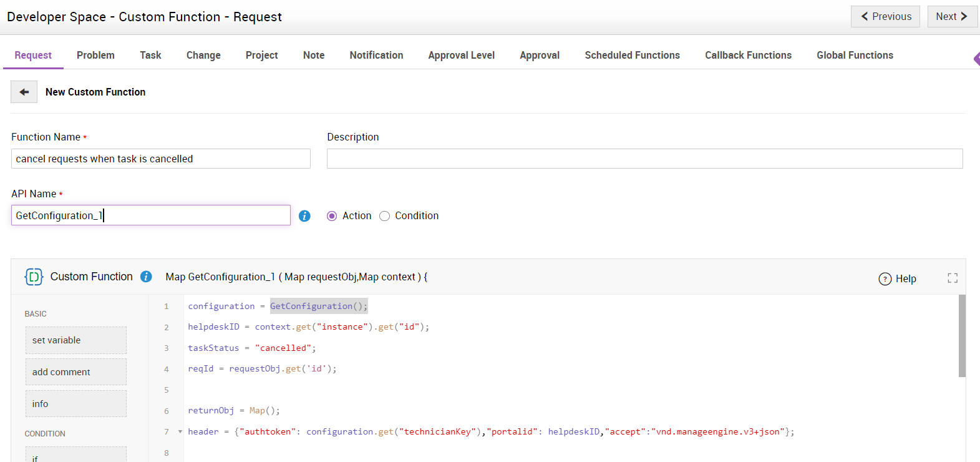This screenshot has height=462, width=980.
Task: Pick the add comment block
Action: pos(75,372)
